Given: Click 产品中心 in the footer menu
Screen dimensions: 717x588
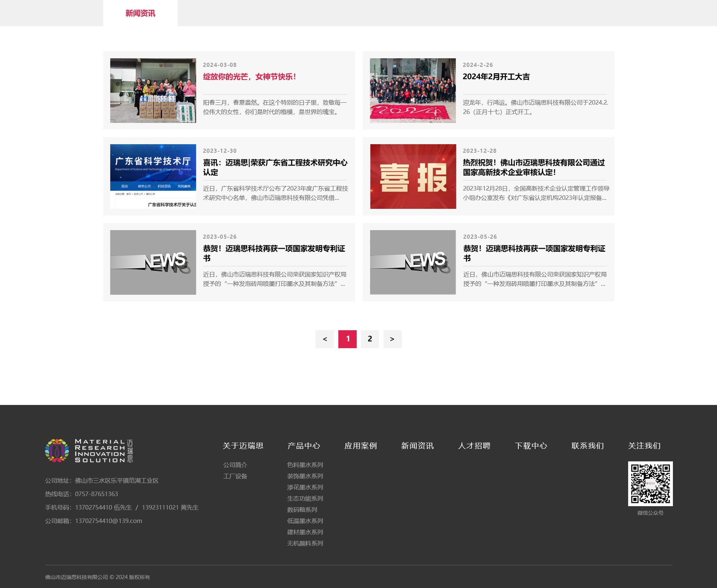Looking at the screenshot, I should tap(304, 446).
